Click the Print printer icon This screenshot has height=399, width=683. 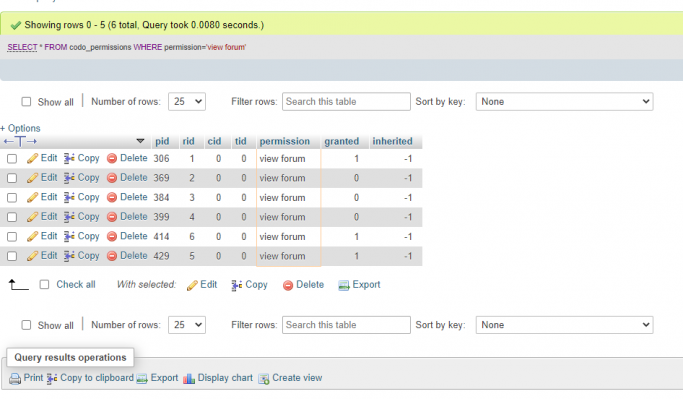15,379
